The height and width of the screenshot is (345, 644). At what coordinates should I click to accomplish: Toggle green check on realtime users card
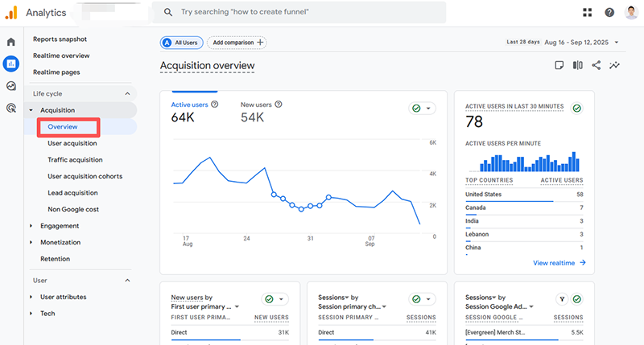577,109
